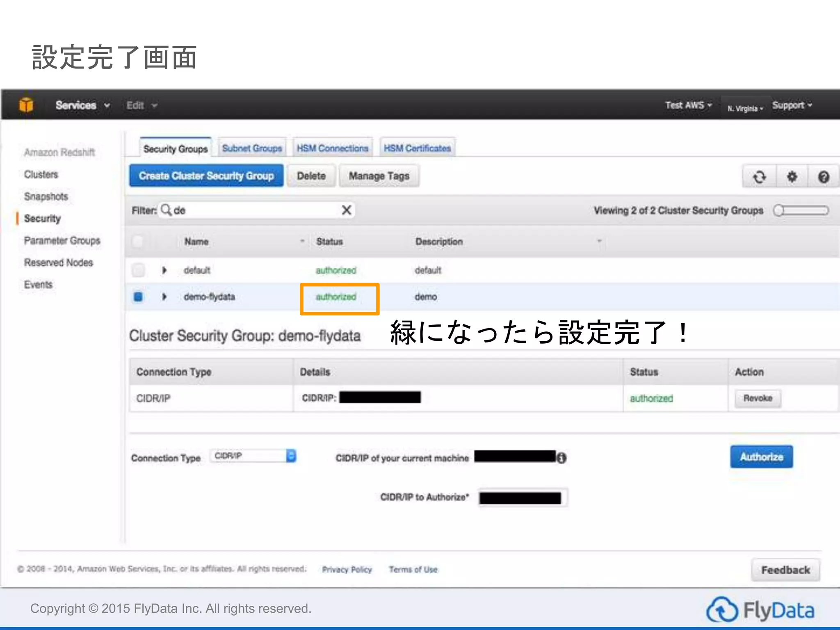840x630 pixels.
Task: Open the Edit dropdown in top bar
Action: pyautogui.click(x=142, y=105)
